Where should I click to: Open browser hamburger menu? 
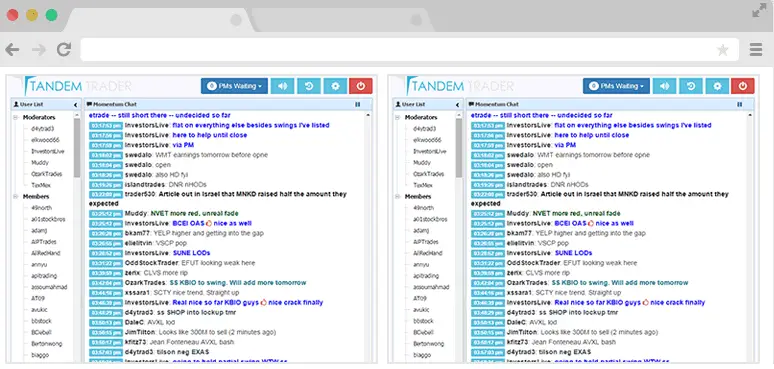(x=756, y=49)
